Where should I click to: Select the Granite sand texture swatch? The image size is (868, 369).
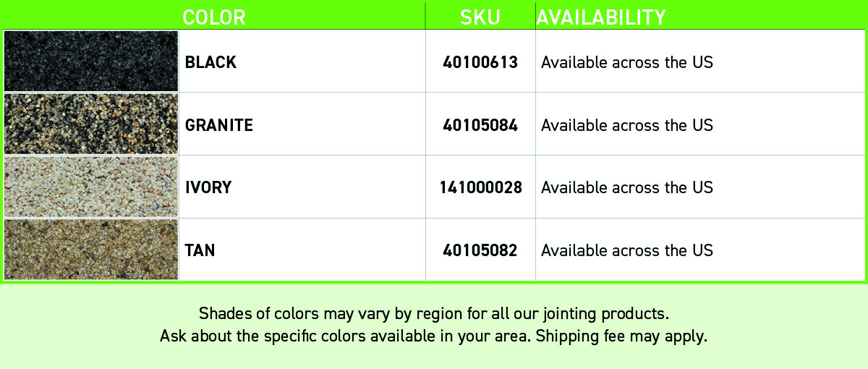pos(91,124)
